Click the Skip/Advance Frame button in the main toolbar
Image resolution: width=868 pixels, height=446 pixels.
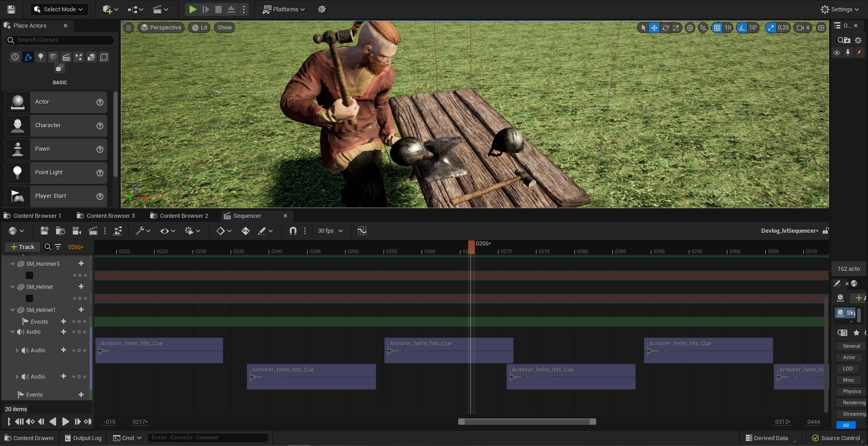[206, 9]
